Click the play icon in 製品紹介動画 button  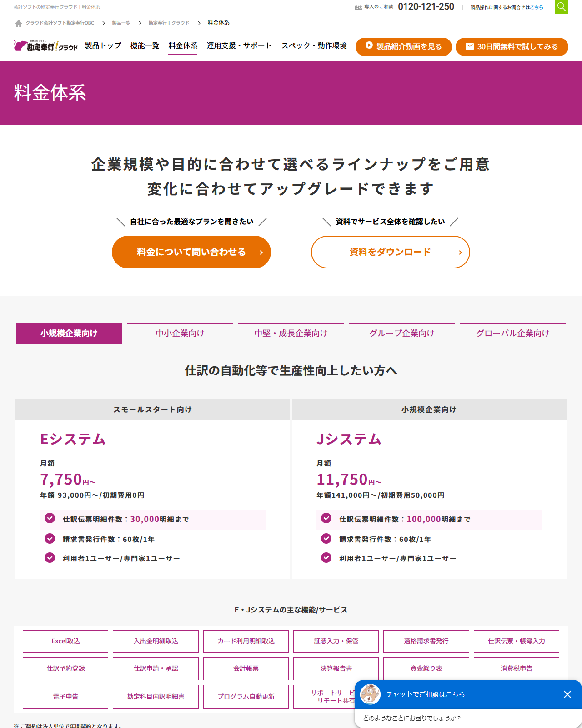pyautogui.click(x=369, y=45)
